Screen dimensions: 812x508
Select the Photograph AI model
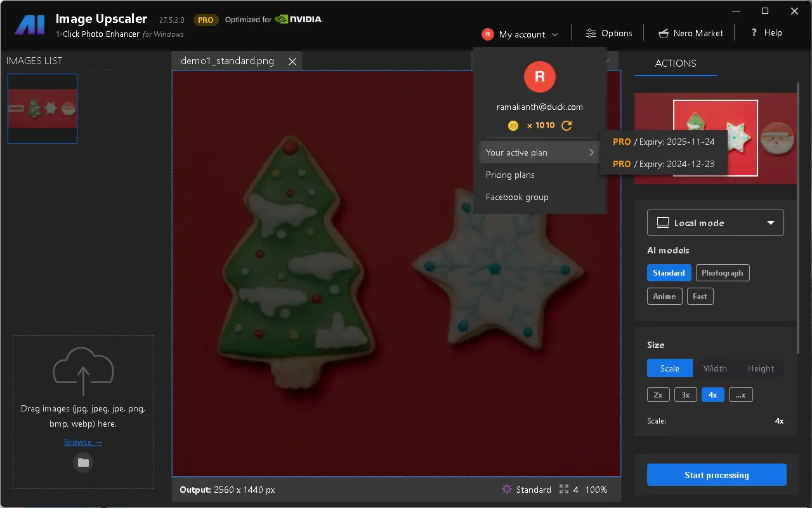coord(722,273)
